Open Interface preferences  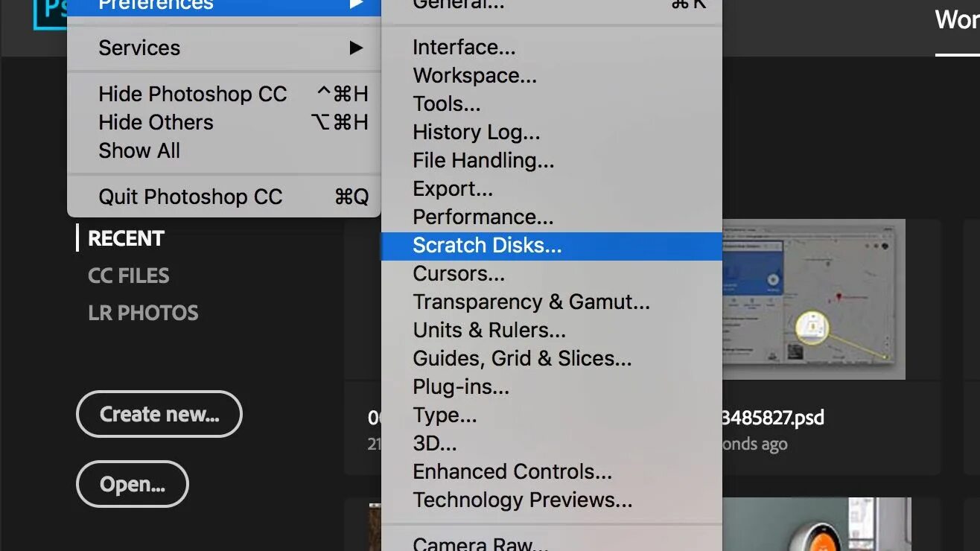tap(552, 48)
